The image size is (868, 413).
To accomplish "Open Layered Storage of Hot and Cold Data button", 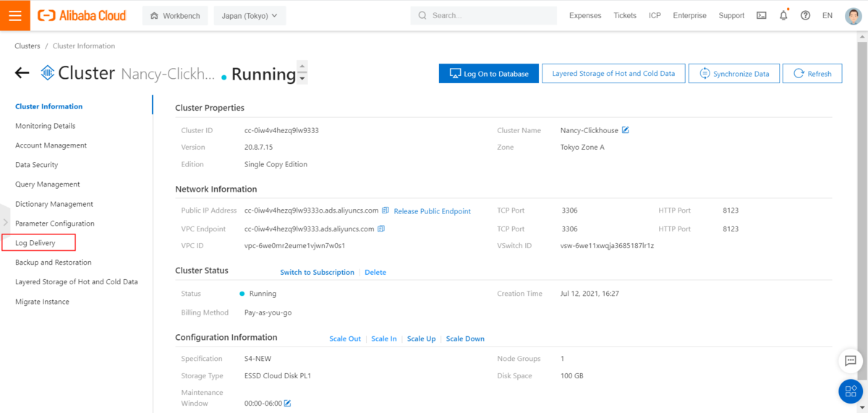I will [x=613, y=73].
